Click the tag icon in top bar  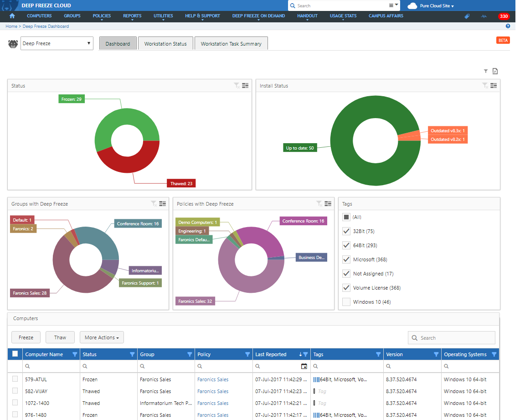pos(467,16)
